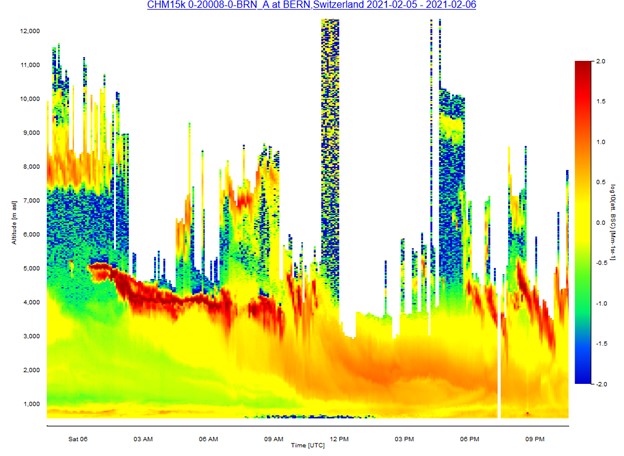This screenshot has width=624, height=456.
Task: Select the 5,000 altitude tick label
Action: (x=32, y=268)
